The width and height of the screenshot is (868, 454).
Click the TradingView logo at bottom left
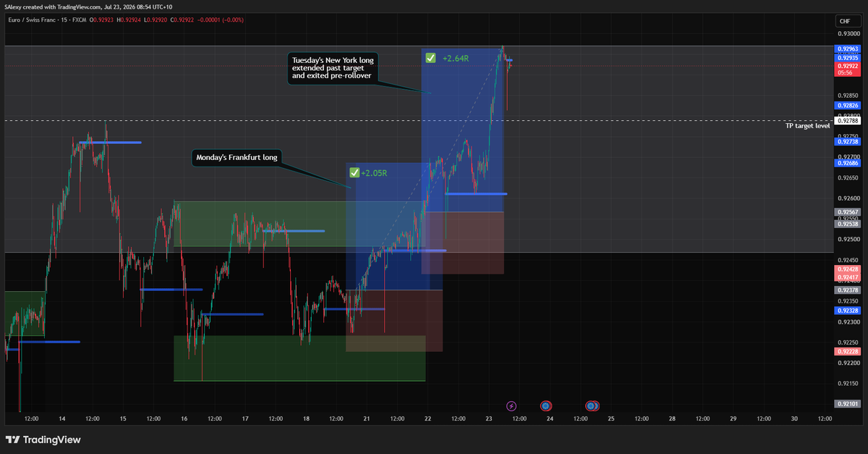click(x=43, y=440)
